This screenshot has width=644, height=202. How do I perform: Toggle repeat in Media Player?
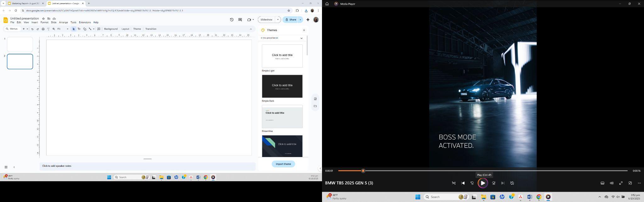[512, 183]
